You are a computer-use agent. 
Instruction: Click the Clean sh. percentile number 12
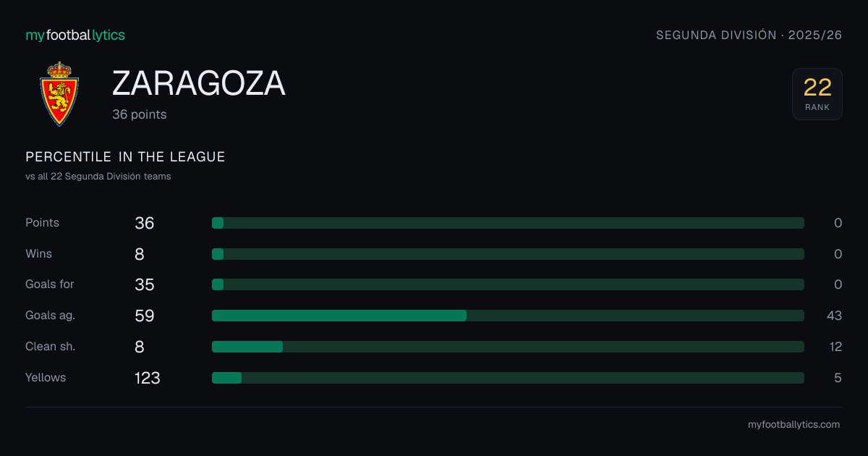point(835,347)
